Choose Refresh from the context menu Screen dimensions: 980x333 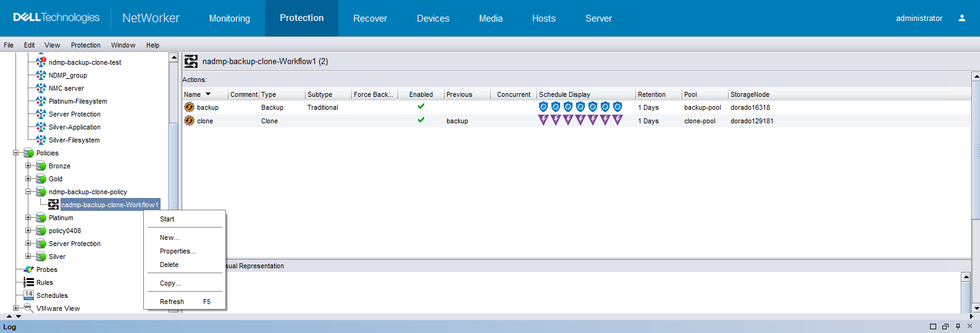pos(185,302)
